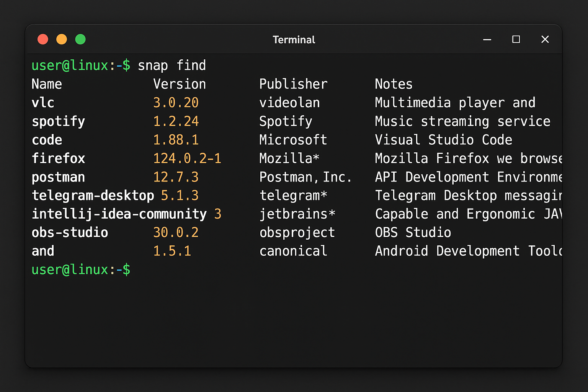Click the snap find command text
The width and height of the screenshot is (588, 392).
point(172,65)
